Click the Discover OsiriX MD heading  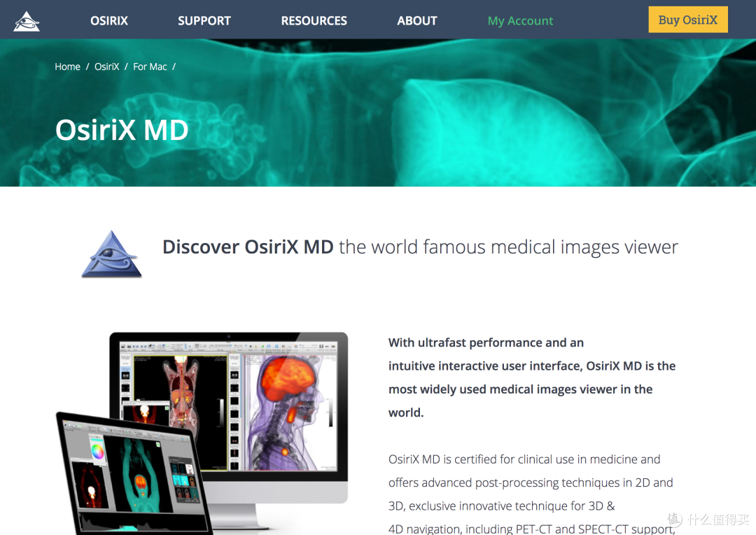[x=420, y=247]
